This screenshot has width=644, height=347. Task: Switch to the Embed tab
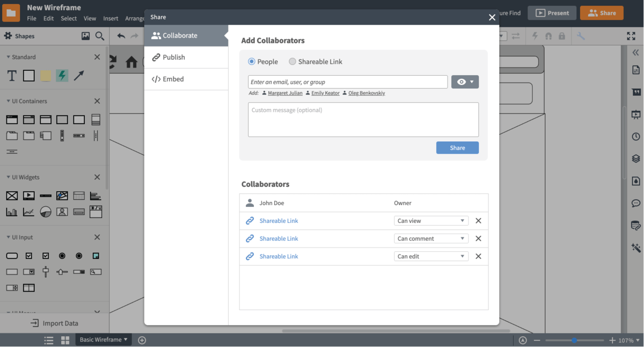pos(168,78)
